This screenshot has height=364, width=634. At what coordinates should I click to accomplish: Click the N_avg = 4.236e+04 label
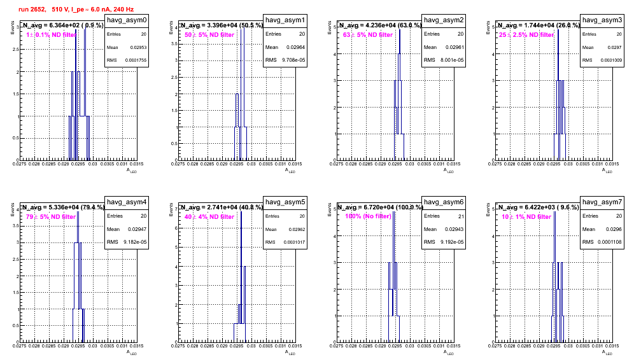point(380,25)
